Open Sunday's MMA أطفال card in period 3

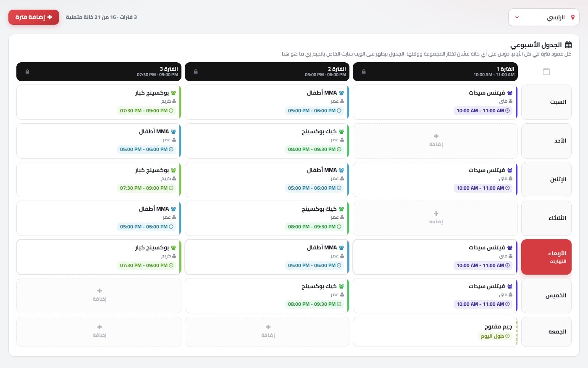click(99, 141)
